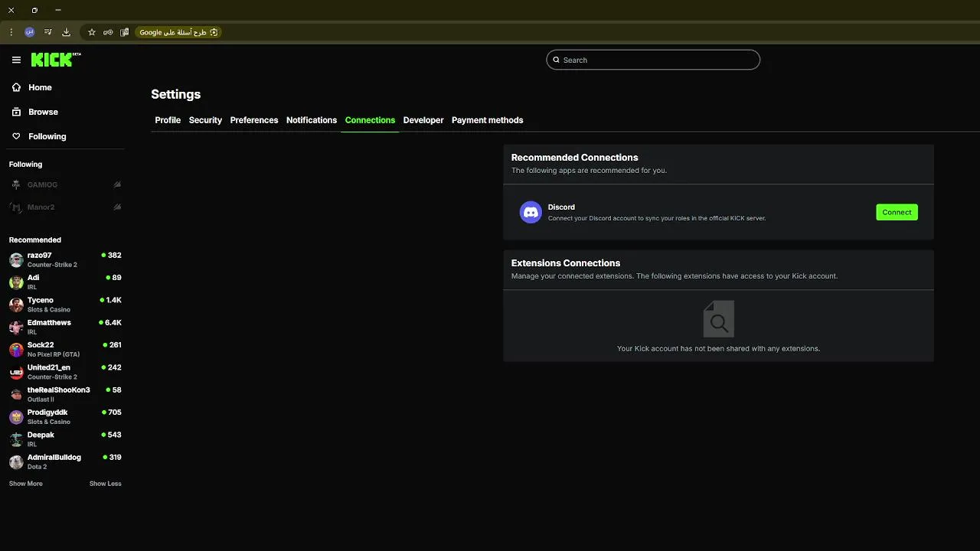The width and height of the screenshot is (980, 551).
Task: Click the GAMIOG channel name
Action: coord(42,184)
